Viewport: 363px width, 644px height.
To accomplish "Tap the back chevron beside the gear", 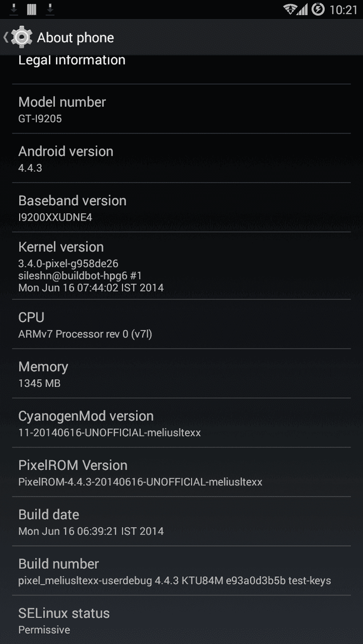I will 5,38.
